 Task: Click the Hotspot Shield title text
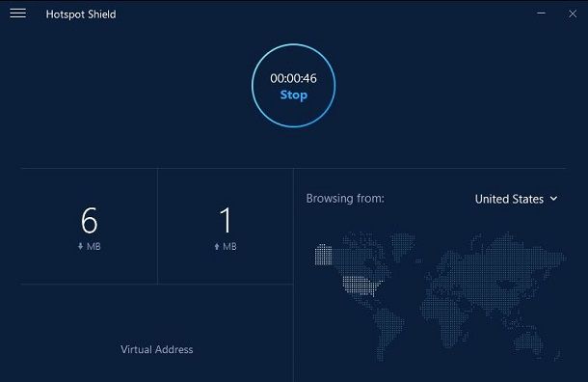tap(81, 14)
